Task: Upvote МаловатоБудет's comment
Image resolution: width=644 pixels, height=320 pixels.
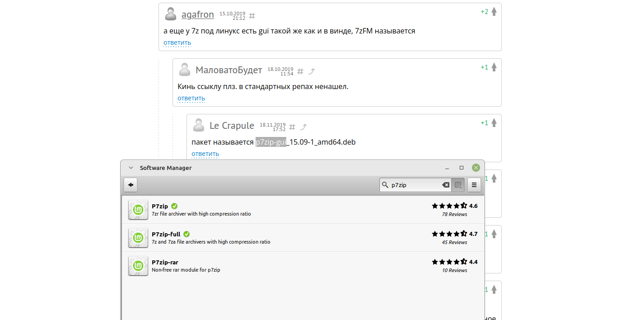Action: pyautogui.click(x=494, y=67)
